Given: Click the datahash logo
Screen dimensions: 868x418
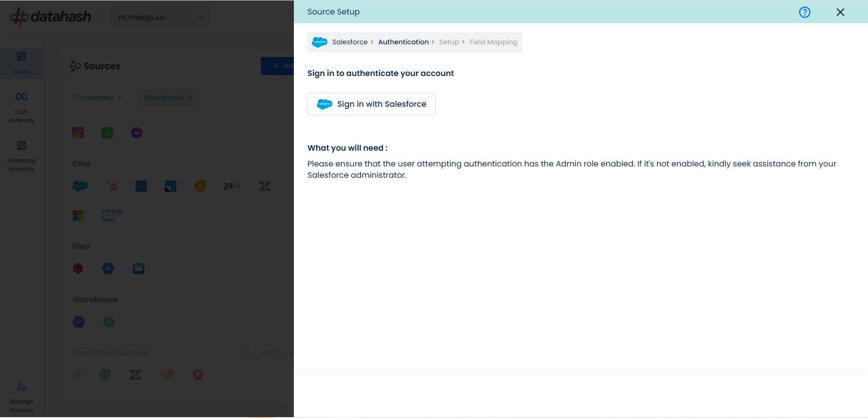Looking at the screenshot, I should click(x=51, y=17).
